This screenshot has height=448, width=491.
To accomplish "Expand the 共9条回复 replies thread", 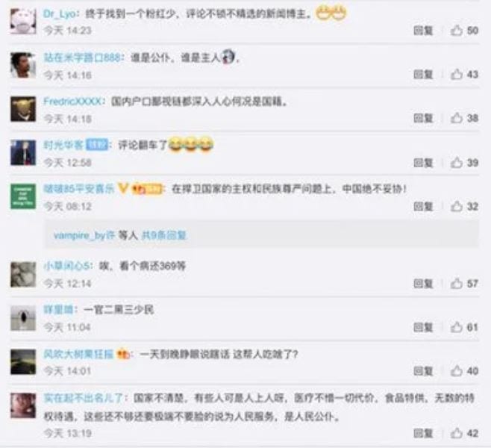I will 164,235.
